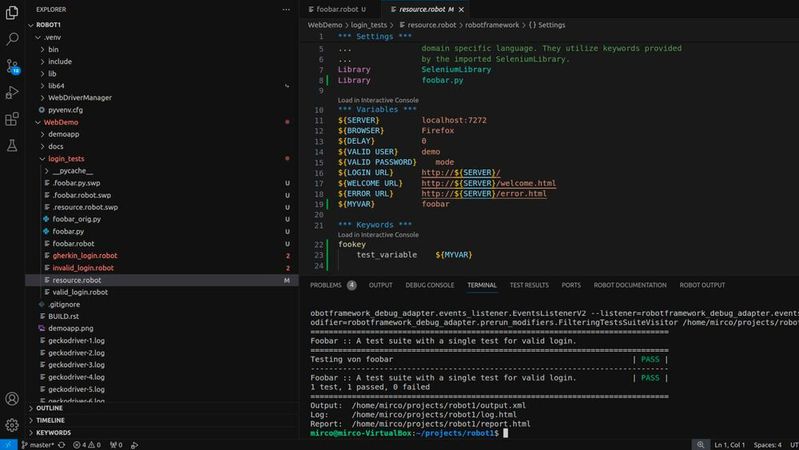
Task: Click the terminal prompt input area
Action: 506,433
